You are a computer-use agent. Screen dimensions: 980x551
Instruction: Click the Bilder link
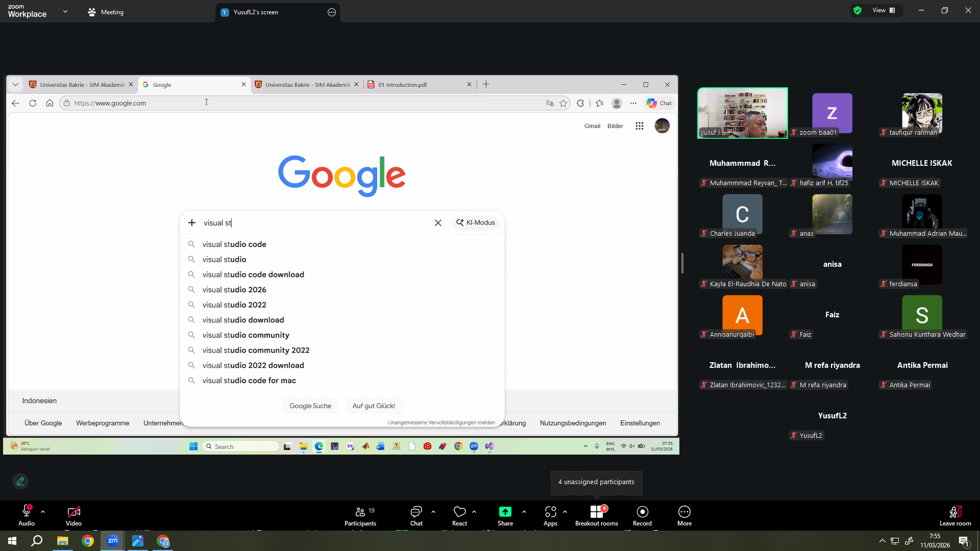[615, 126]
